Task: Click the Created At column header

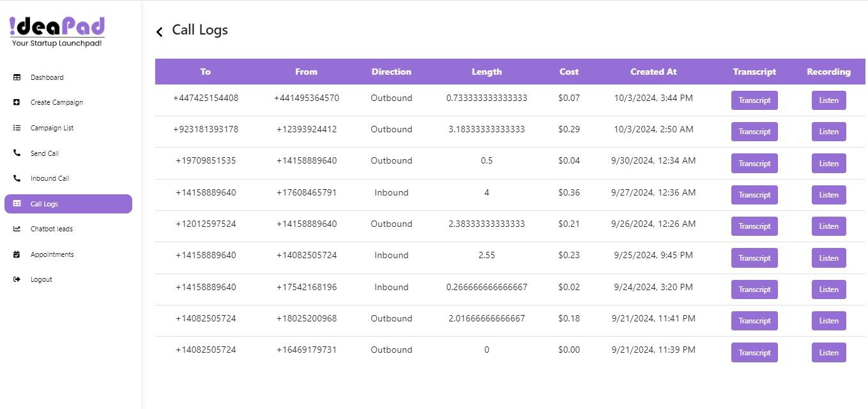Action: click(x=653, y=72)
